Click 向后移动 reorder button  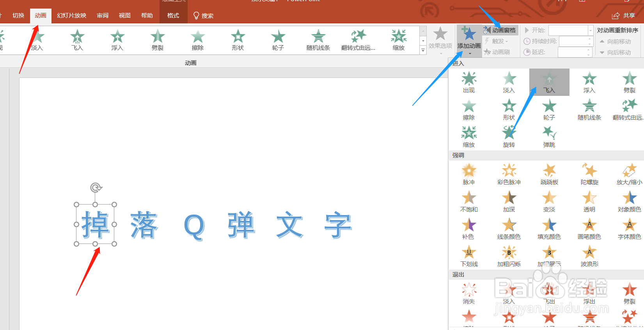point(616,52)
